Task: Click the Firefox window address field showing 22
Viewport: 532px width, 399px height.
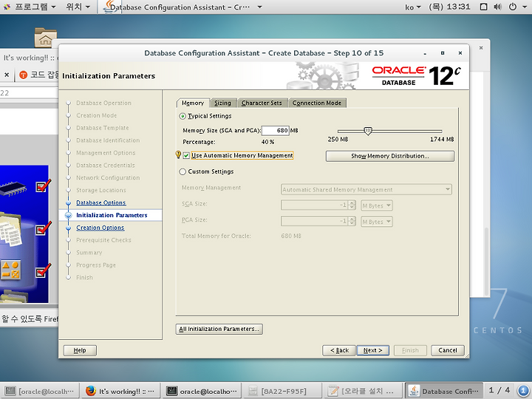Action: click(29, 93)
